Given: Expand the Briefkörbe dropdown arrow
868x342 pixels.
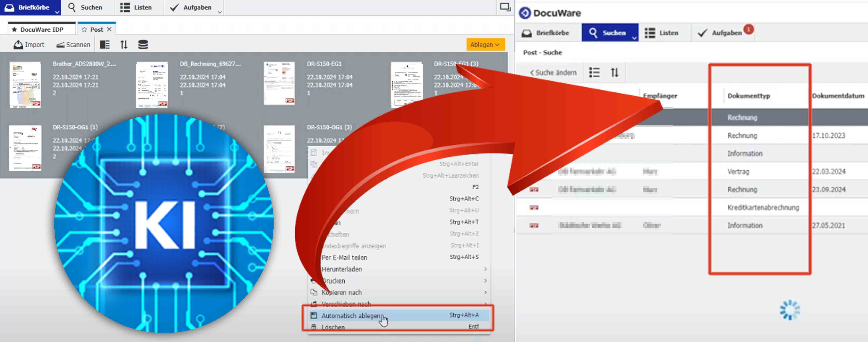Looking at the screenshot, I should click(57, 12).
